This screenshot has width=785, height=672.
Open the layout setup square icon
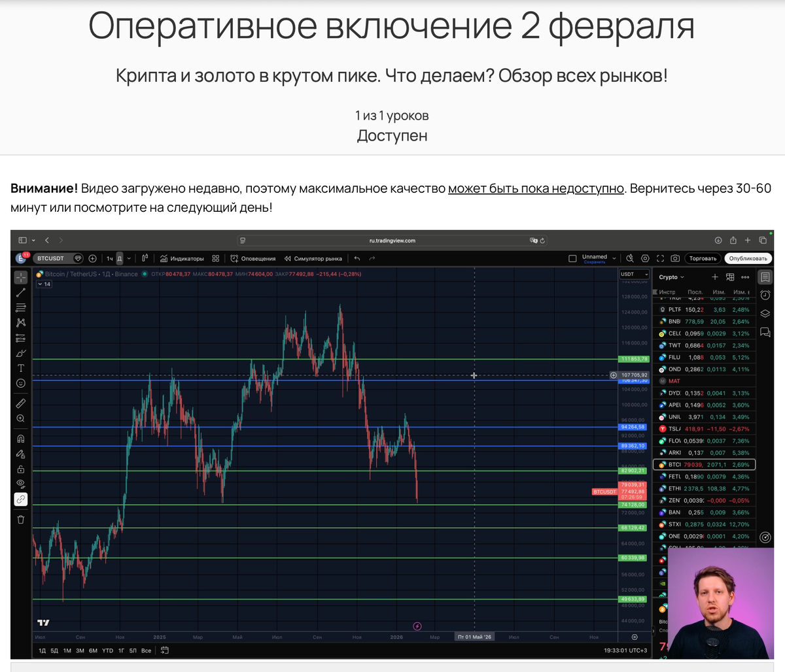click(572, 258)
